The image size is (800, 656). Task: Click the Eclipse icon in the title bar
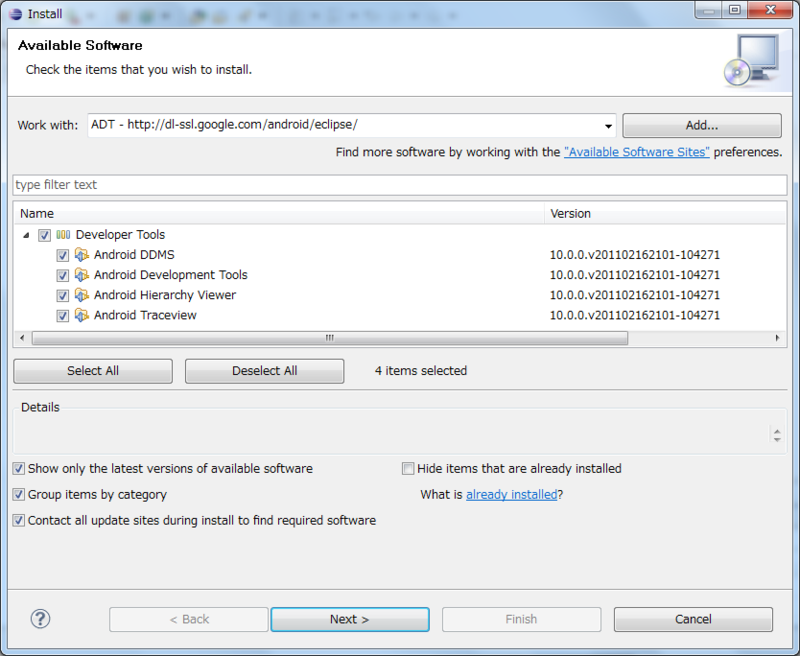click(16, 14)
